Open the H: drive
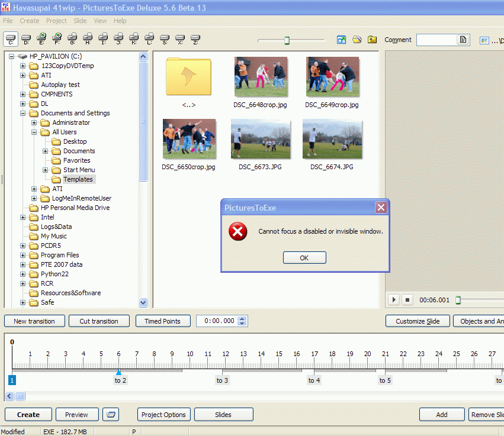504x436 pixels. 88,39
